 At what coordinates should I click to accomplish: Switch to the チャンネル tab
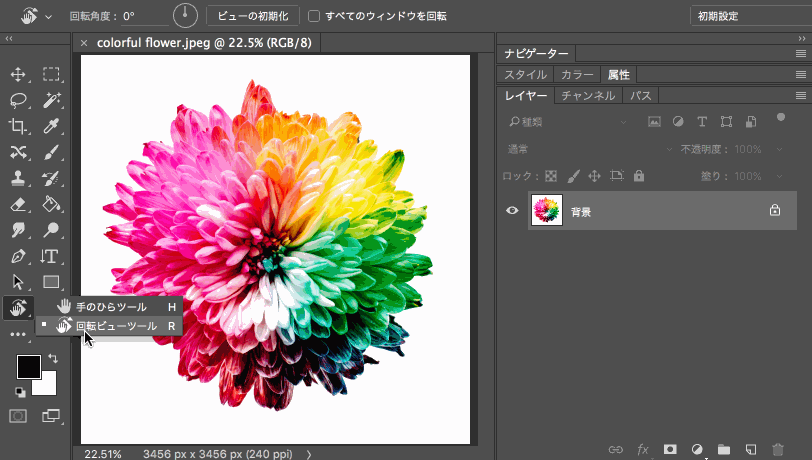coord(587,96)
